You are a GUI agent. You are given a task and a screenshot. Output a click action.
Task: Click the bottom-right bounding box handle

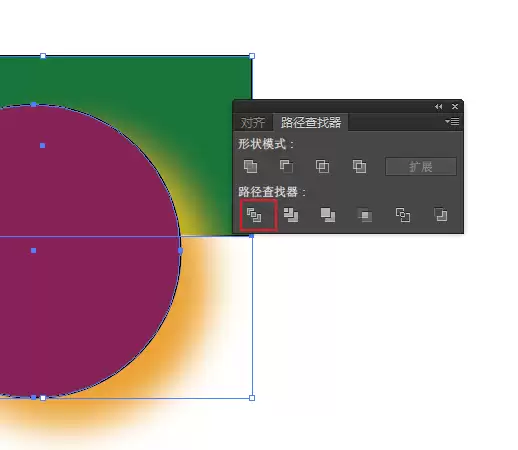(252, 398)
